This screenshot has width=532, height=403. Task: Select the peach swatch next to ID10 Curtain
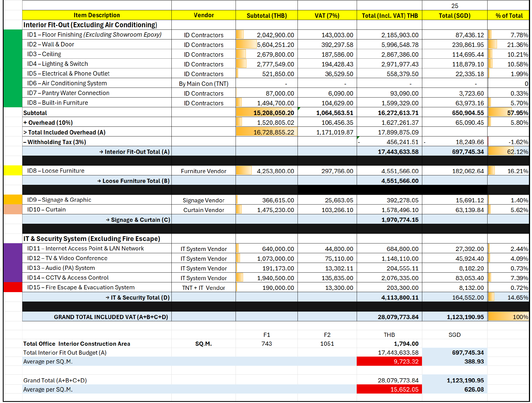(x=13, y=210)
